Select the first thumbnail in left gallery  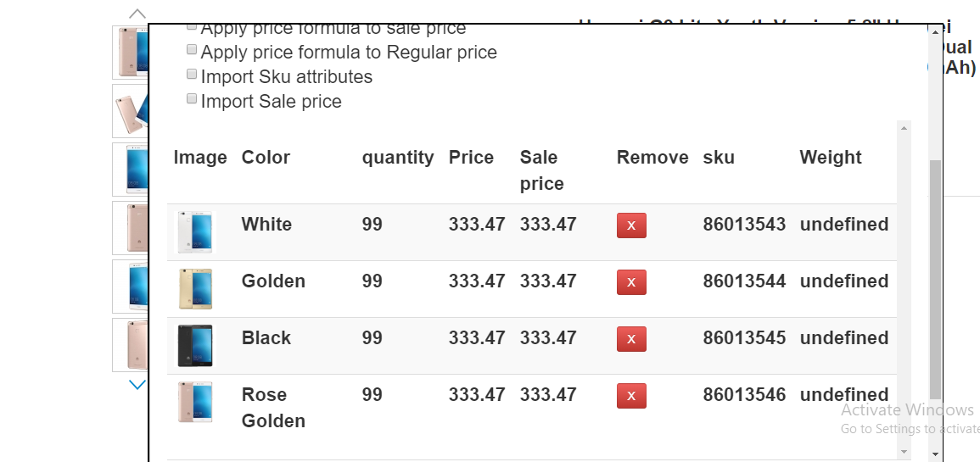pyautogui.click(x=130, y=53)
